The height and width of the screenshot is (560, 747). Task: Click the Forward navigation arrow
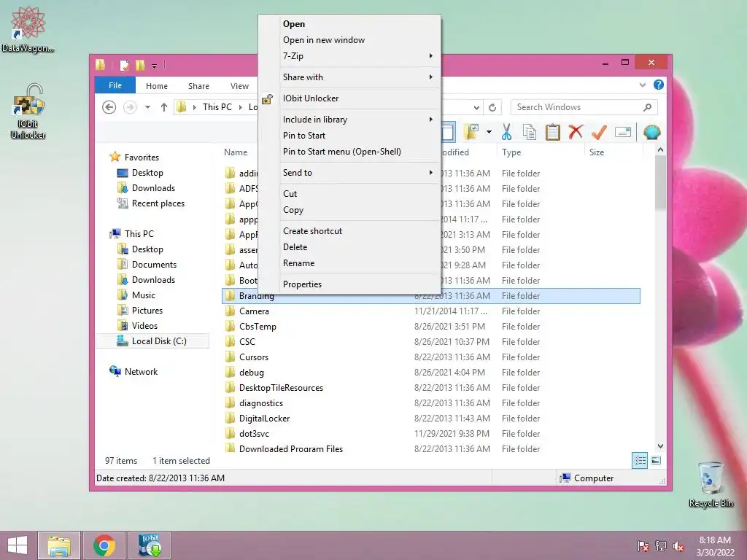(x=130, y=107)
